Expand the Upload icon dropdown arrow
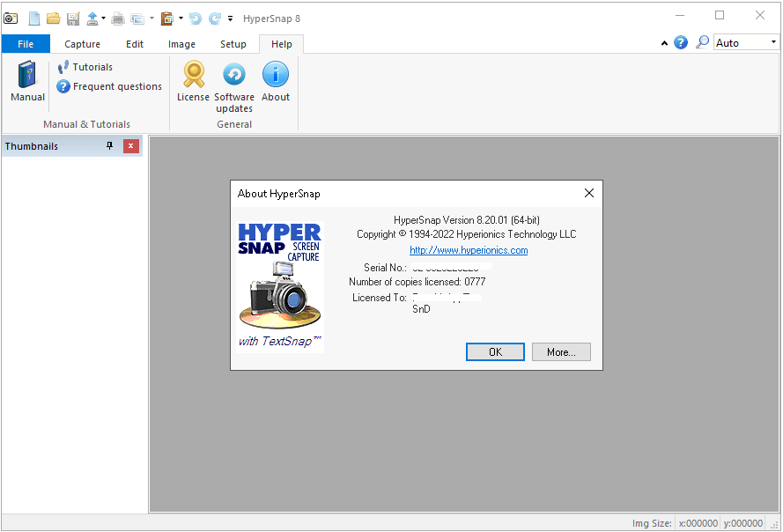Screen dimensions: 783x532 click(x=103, y=18)
